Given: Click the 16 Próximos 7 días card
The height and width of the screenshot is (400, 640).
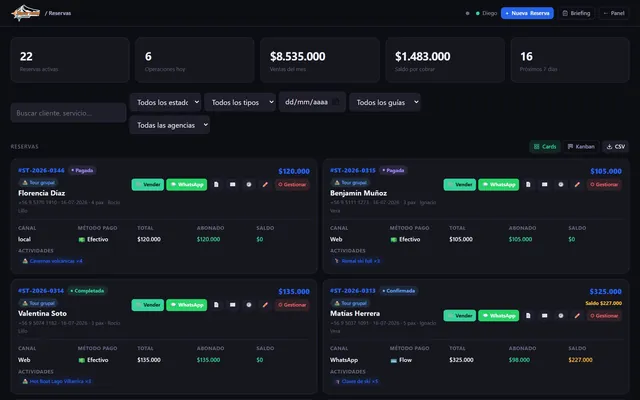Looking at the screenshot, I should coord(570,60).
